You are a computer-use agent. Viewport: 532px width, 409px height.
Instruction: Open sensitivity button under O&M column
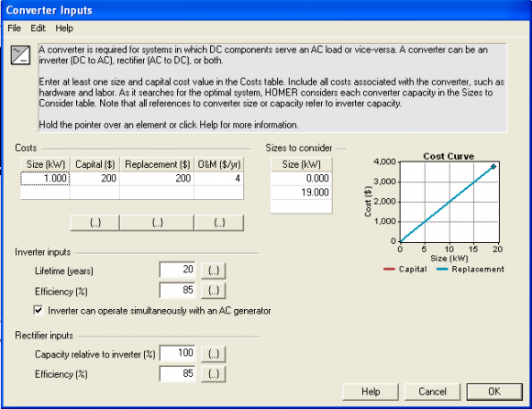219,223
